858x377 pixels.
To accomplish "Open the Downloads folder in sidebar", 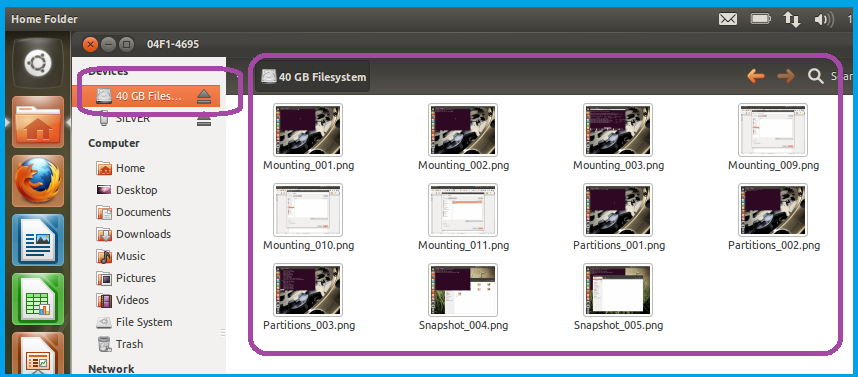I will pyautogui.click(x=143, y=234).
